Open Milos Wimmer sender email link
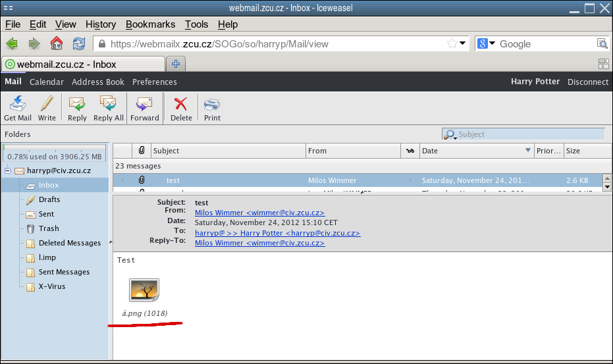The image size is (613, 364). coord(259,213)
